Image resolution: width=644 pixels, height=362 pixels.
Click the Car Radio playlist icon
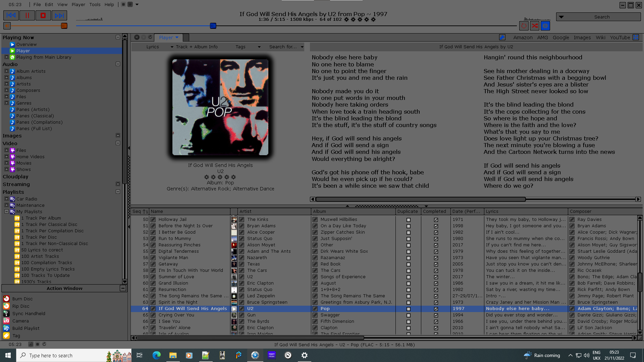click(12, 199)
